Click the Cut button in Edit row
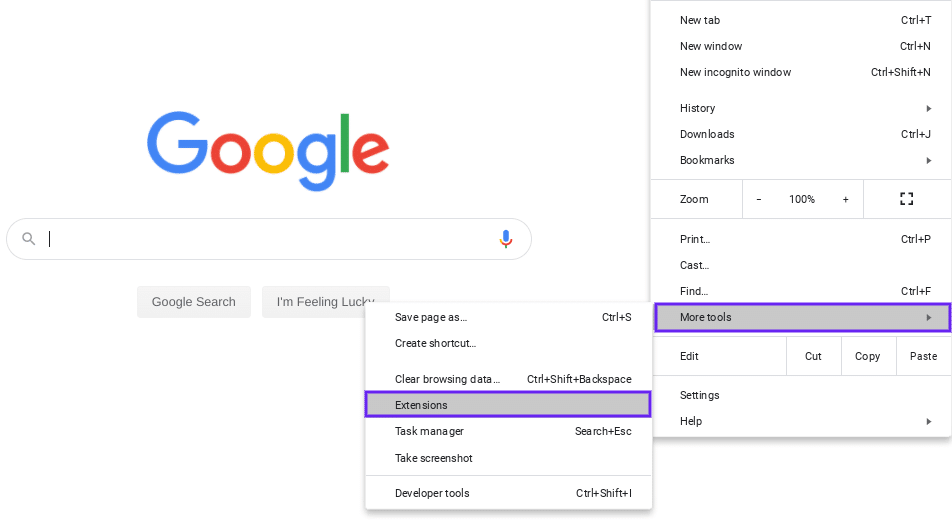This screenshot has height=528, width=952. (x=813, y=356)
